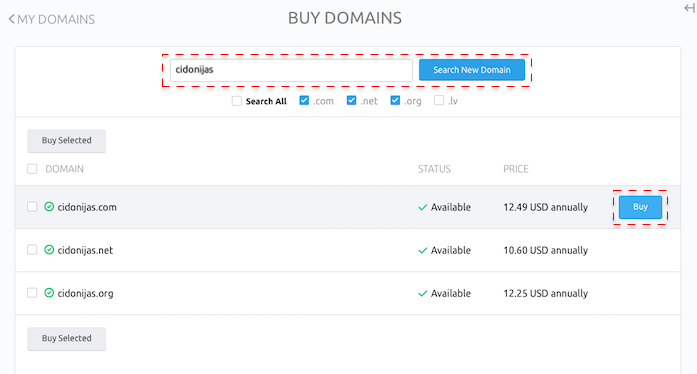Viewport: 697px width, 374px height.
Task: Click green status icon beside cidonijas.com
Action: coord(49,207)
